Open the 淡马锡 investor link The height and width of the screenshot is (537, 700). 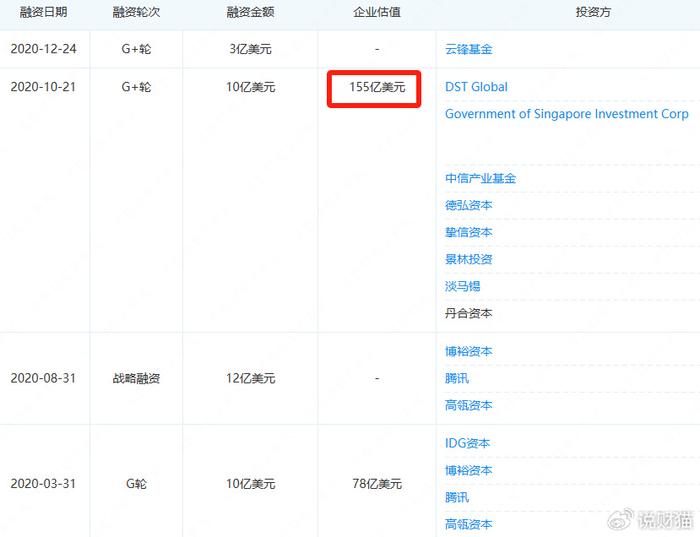coord(462,286)
